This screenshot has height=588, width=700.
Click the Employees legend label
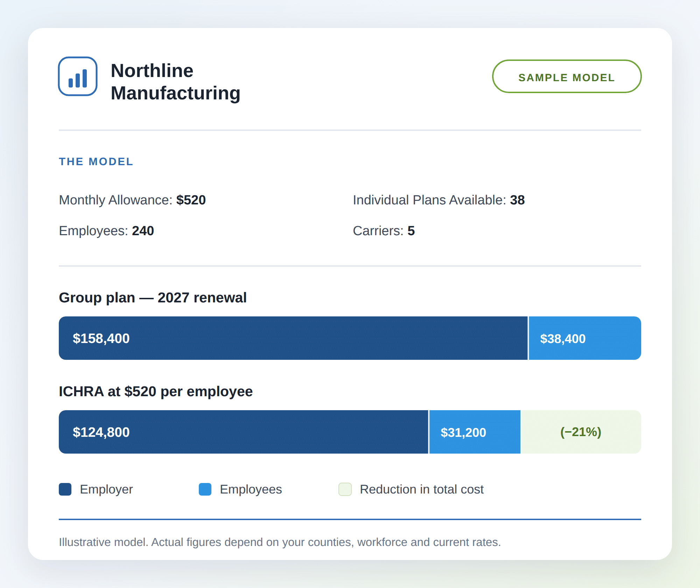coord(251,489)
